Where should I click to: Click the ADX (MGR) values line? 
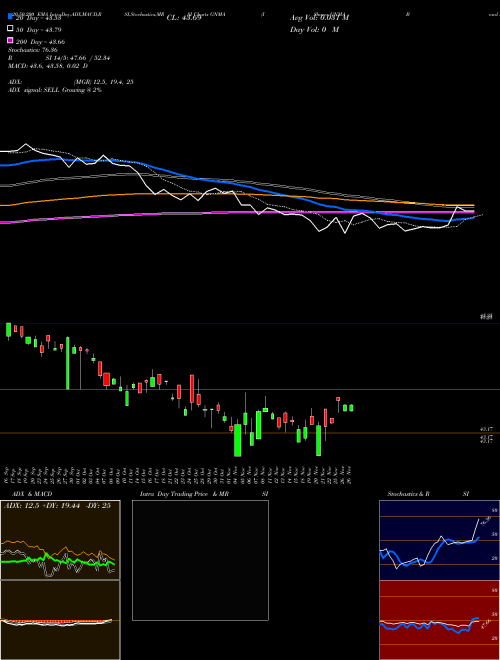point(71,82)
